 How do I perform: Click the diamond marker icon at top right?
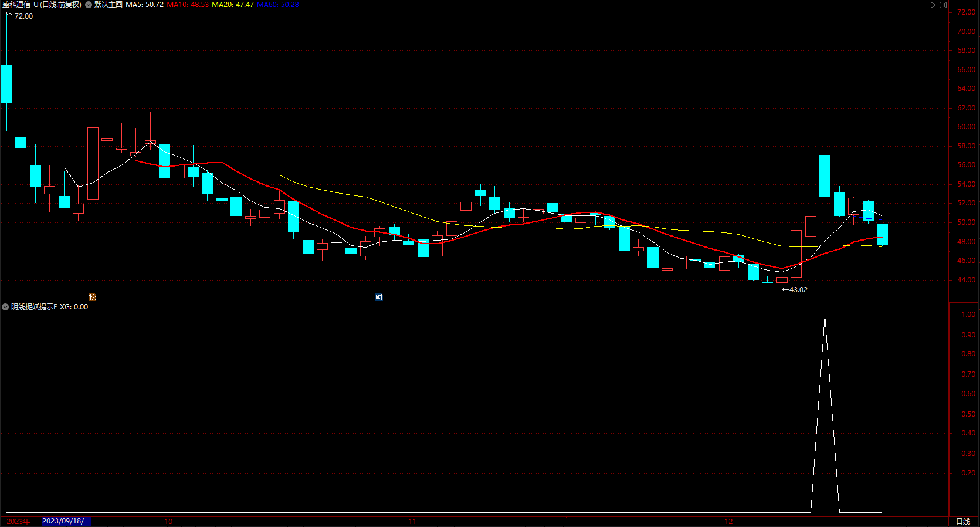coord(932,5)
